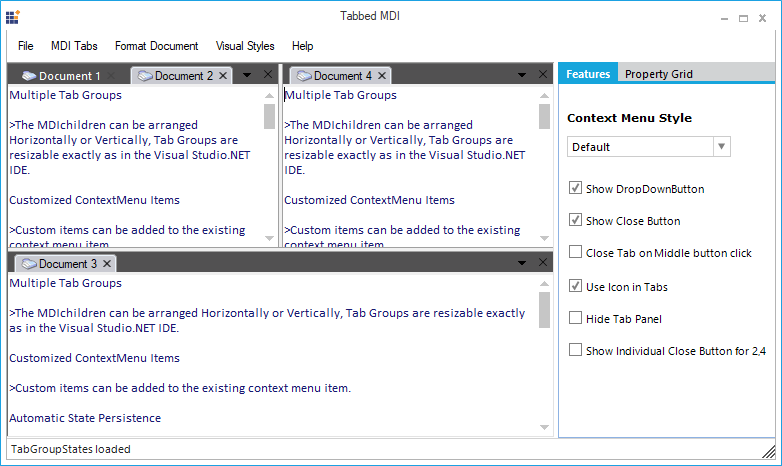
Task: Click the 'Context Menu Style' heading label
Action: pyautogui.click(x=629, y=118)
